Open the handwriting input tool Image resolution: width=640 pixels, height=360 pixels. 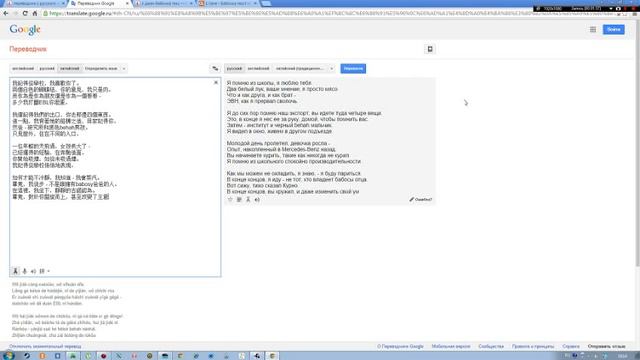tap(42, 271)
